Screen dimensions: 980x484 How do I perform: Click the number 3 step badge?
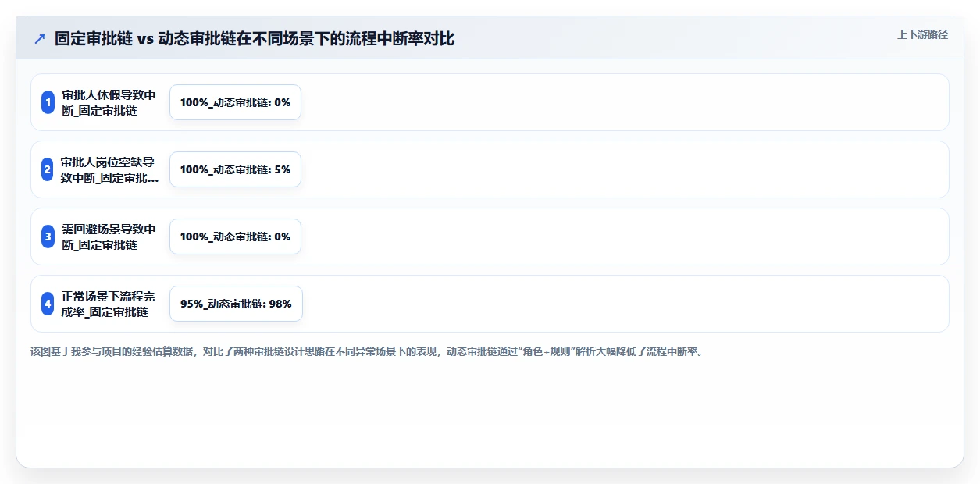click(x=48, y=237)
